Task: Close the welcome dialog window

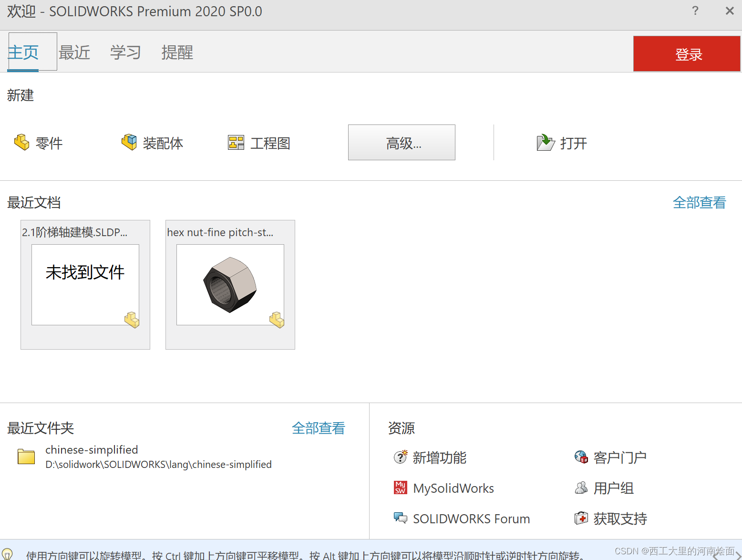Action: click(730, 11)
